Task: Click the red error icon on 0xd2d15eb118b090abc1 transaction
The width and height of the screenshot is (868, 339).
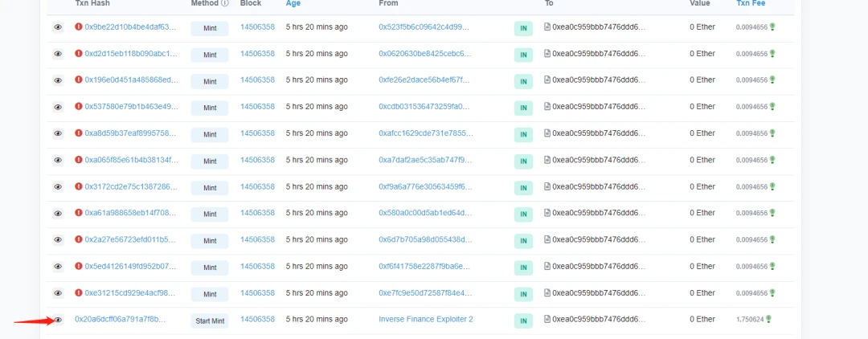Action: (79, 54)
